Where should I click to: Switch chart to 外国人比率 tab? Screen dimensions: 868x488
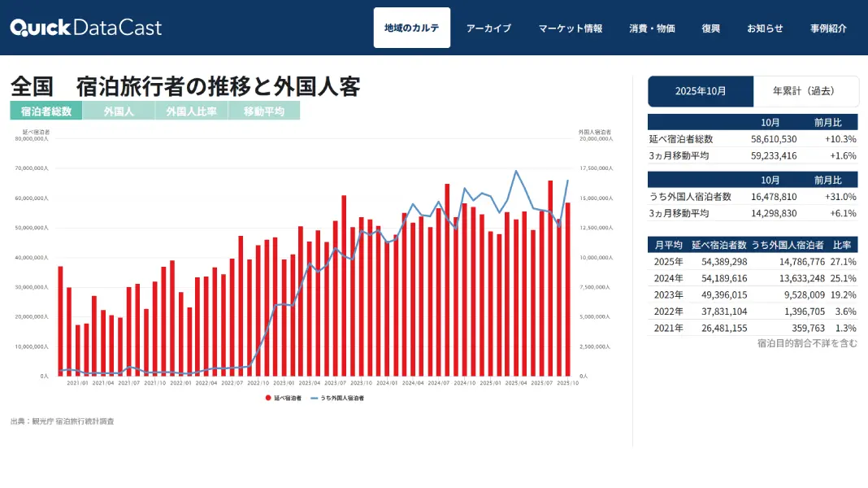(x=191, y=111)
